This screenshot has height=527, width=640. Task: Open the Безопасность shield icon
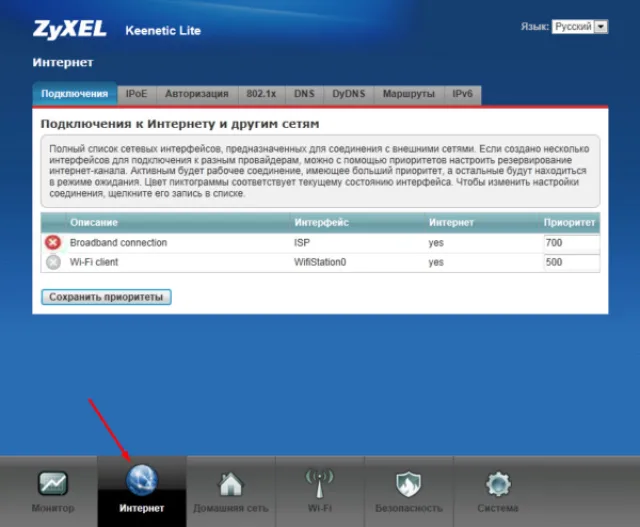pos(409,484)
